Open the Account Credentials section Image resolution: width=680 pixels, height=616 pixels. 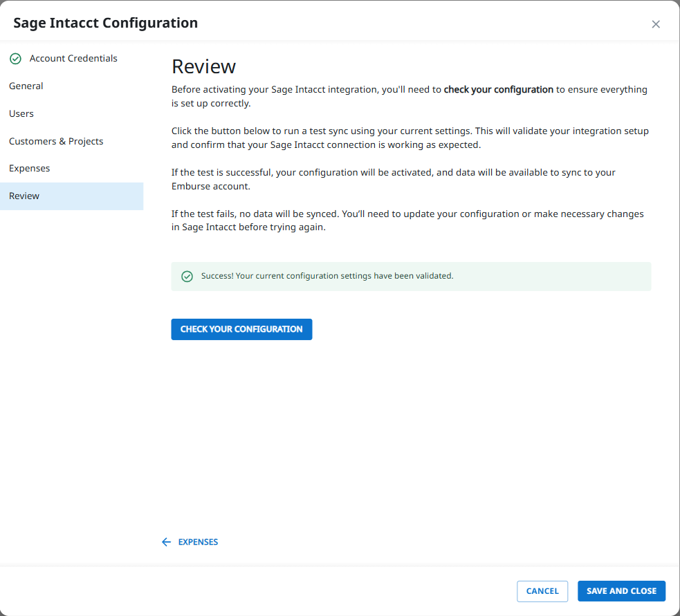(x=73, y=59)
